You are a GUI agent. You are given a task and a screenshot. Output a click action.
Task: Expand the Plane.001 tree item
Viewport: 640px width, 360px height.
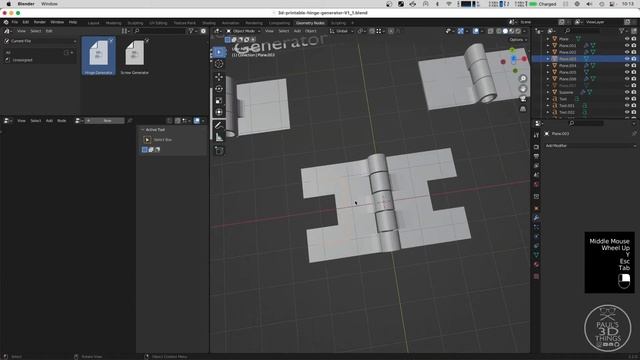click(x=548, y=45)
